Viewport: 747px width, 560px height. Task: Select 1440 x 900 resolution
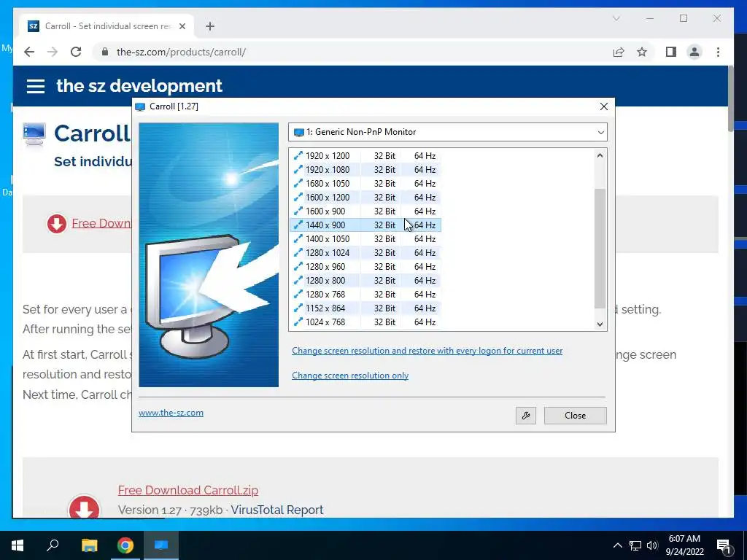pos(365,225)
